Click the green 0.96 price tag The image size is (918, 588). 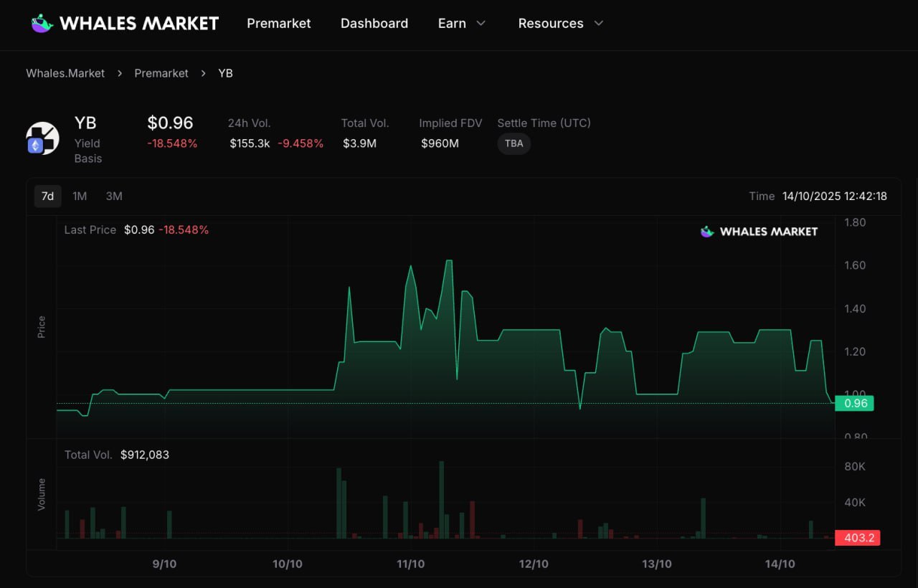click(856, 403)
